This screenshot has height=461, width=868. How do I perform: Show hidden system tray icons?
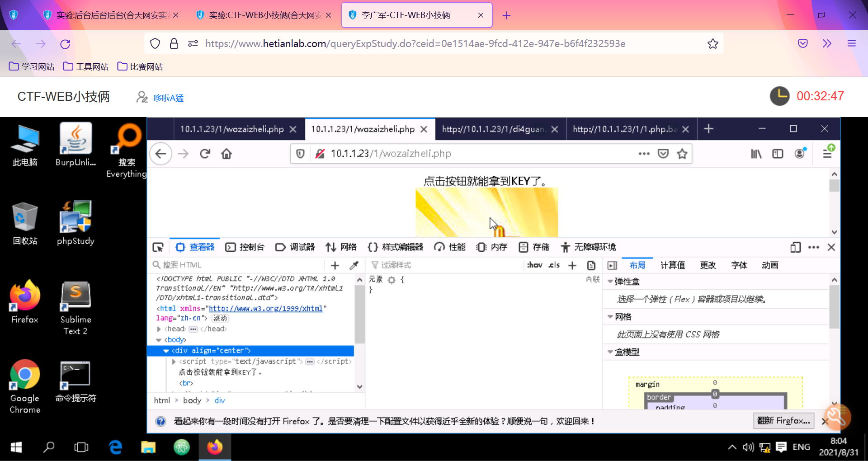tap(732, 447)
